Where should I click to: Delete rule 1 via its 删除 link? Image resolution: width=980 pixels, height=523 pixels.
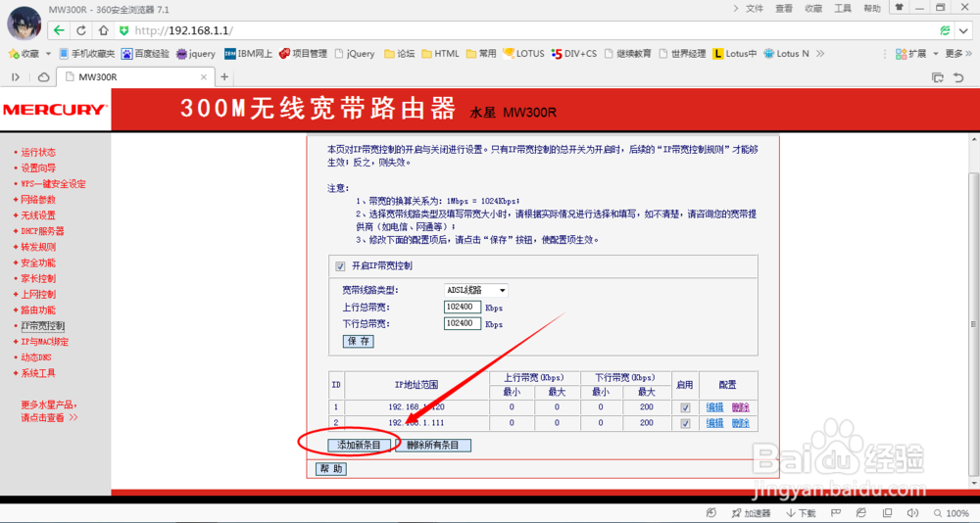pyautogui.click(x=740, y=407)
